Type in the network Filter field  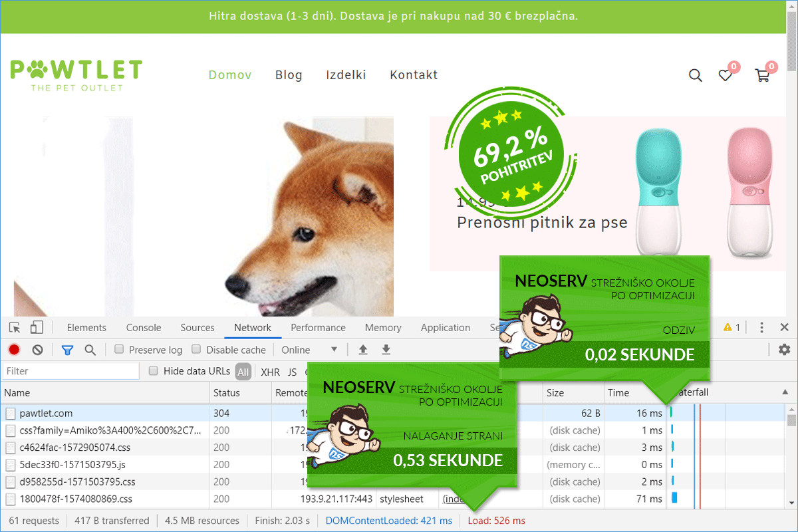tap(70, 371)
